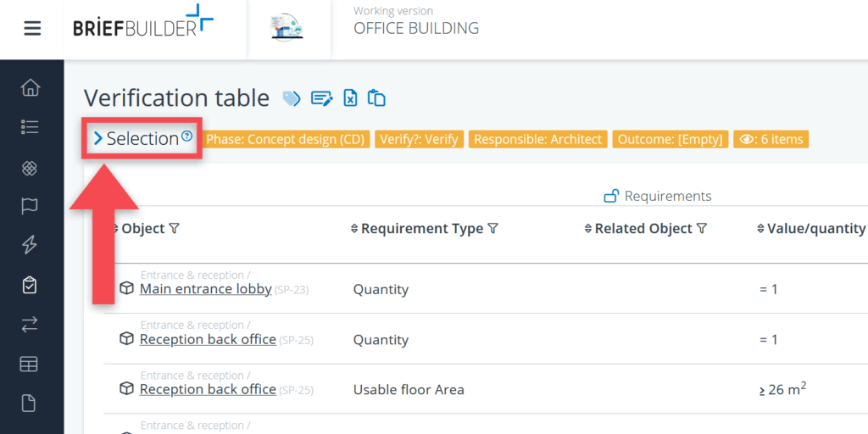This screenshot has height=434, width=868.
Task: Toggle the Requirements lock icon
Action: point(610,197)
